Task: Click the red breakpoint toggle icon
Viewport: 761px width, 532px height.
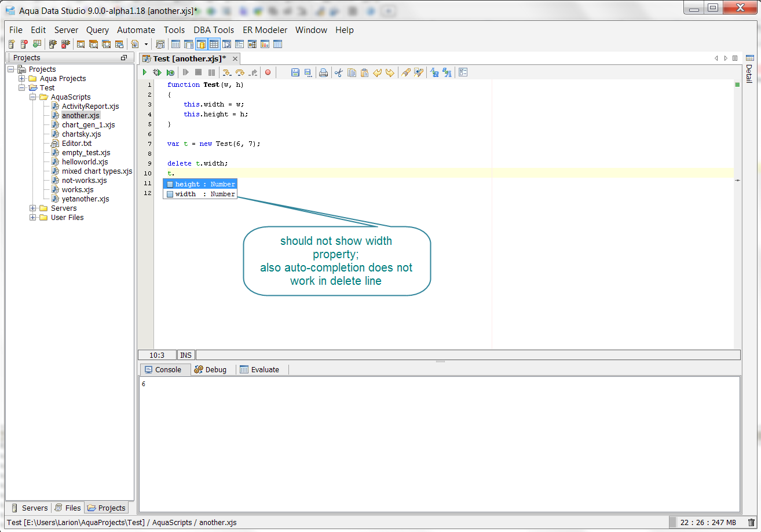Action: coord(268,72)
